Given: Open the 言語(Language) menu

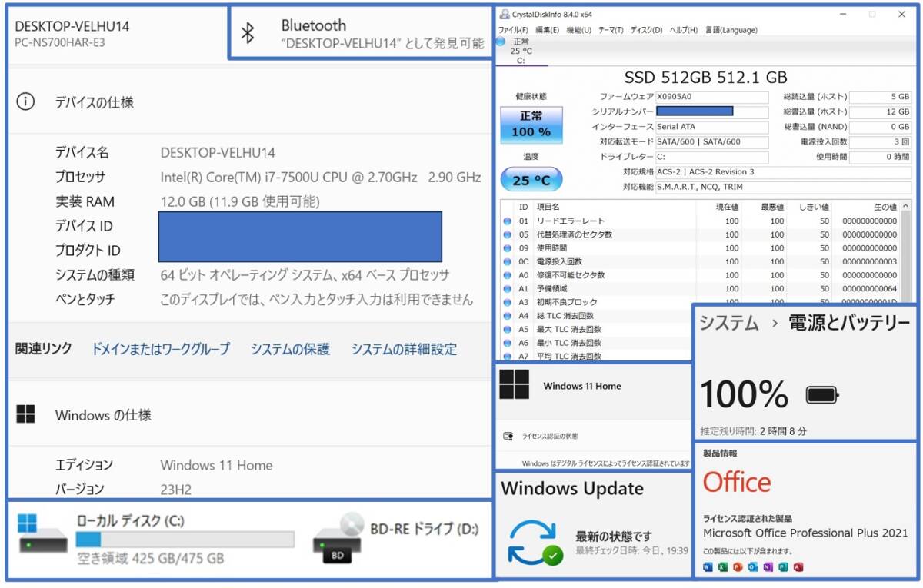Looking at the screenshot, I should (x=731, y=30).
